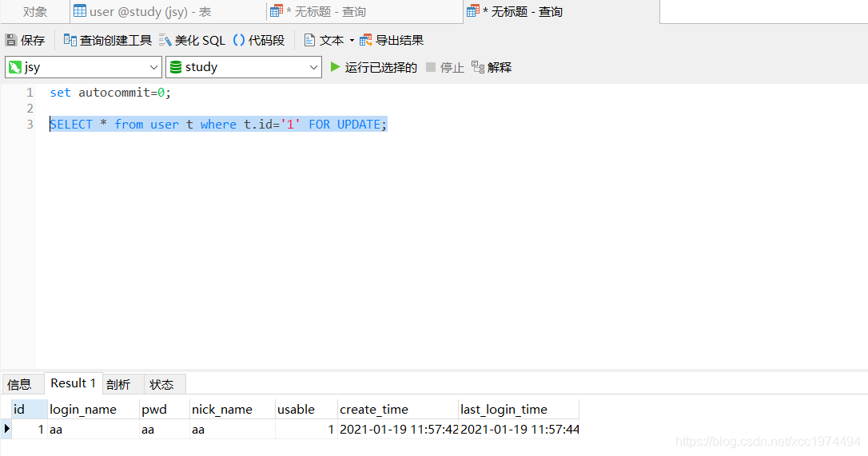This screenshot has width=868, height=456.
Task: Select the pwd cell 'aa'
Action: (165, 429)
